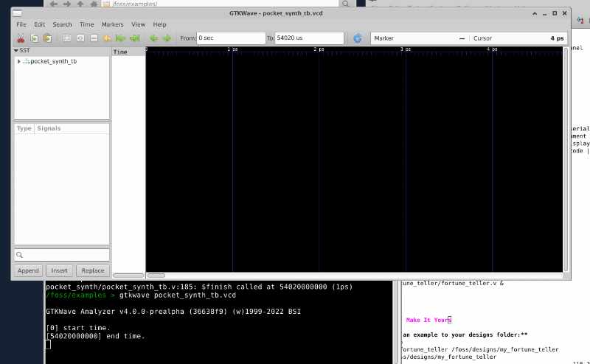Collapse the SST panel
The height and width of the screenshot is (364, 590).
tap(18, 51)
